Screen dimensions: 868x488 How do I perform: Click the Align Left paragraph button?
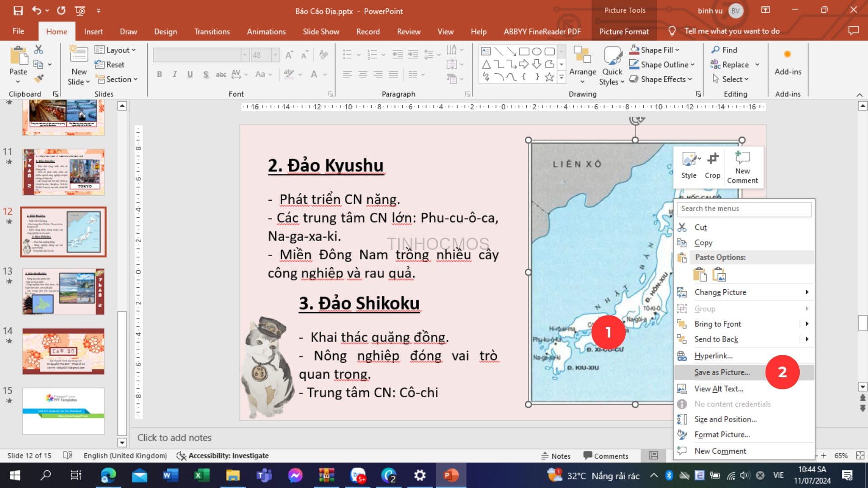pos(347,75)
